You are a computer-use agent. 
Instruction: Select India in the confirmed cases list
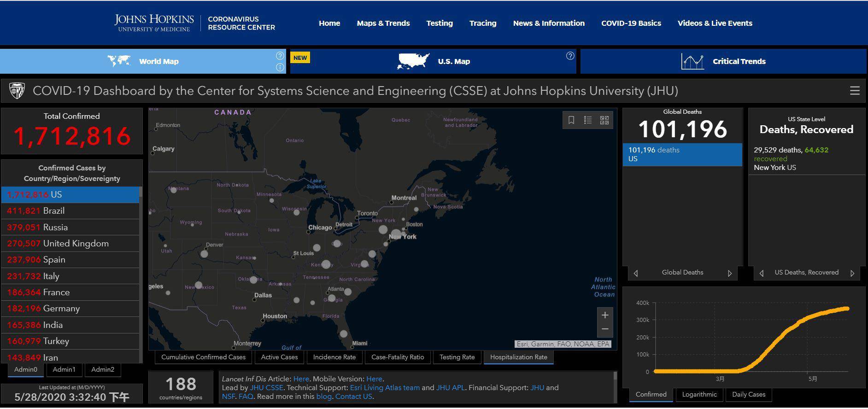(x=70, y=325)
